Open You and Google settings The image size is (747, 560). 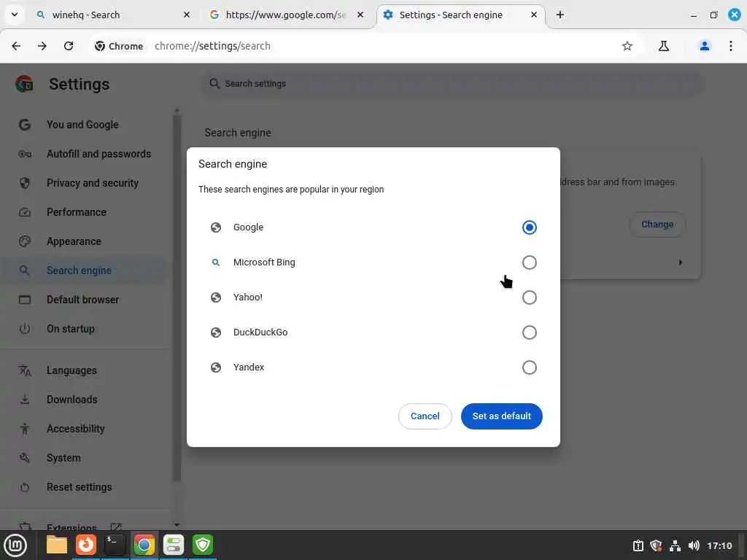pyautogui.click(x=82, y=125)
